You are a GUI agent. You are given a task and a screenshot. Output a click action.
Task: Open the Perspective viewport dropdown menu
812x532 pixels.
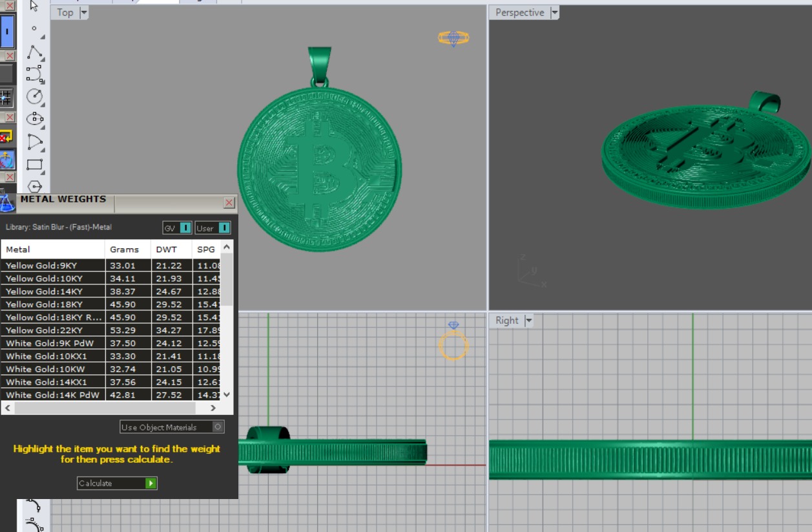[x=554, y=12]
